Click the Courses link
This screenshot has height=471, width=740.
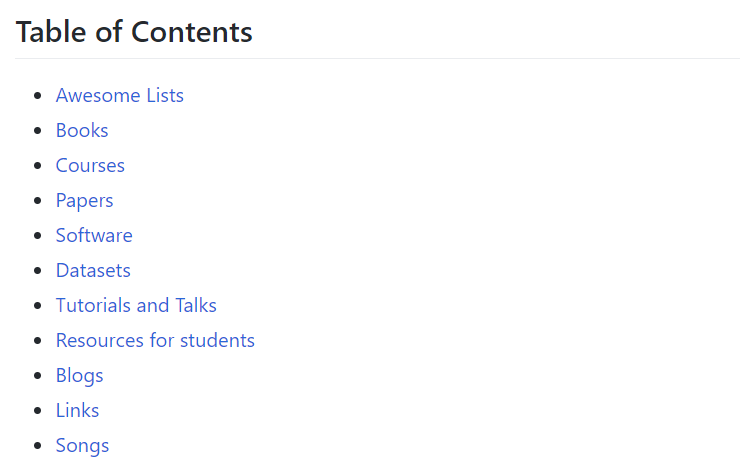(x=90, y=166)
